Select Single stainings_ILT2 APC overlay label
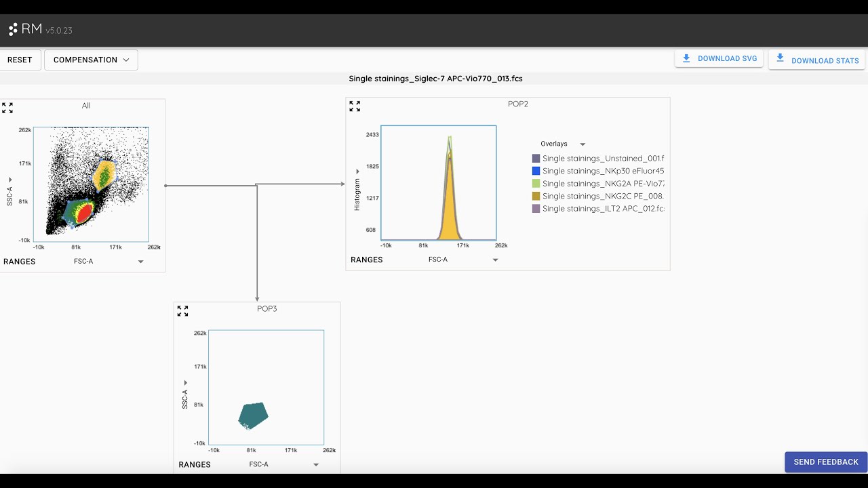The height and width of the screenshot is (488, 868). (604, 209)
